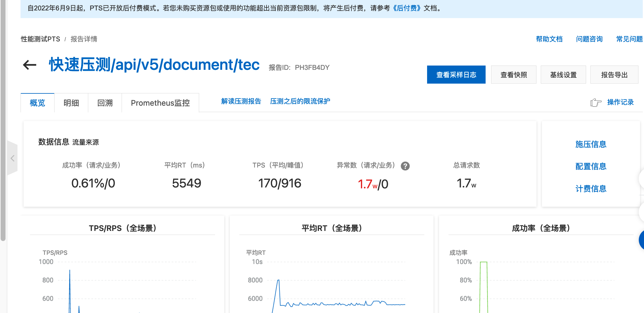Click the success rate value 0.61%/0
644x313 pixels.
click(93, 183)
